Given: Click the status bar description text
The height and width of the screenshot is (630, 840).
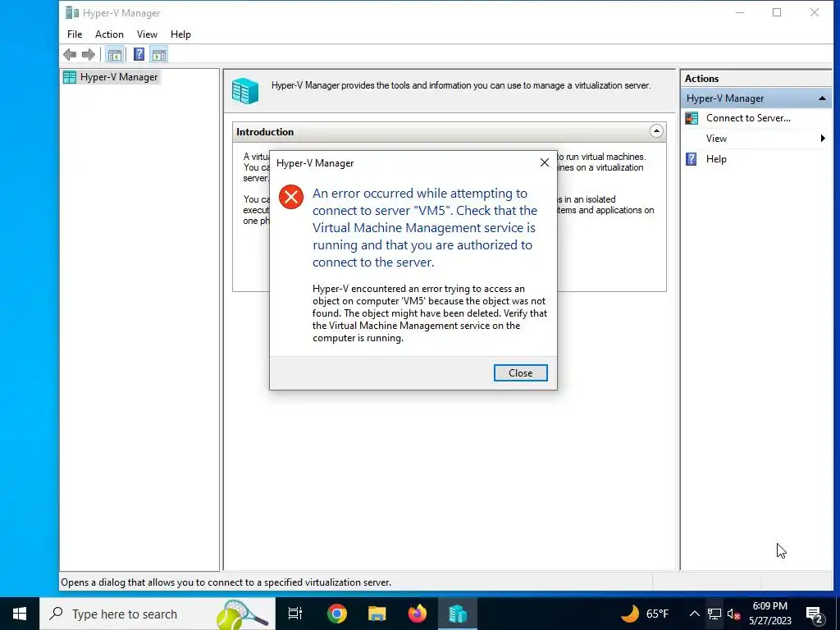Looking at the screenshot, I should pyautogui.click(x=226, y=582).
